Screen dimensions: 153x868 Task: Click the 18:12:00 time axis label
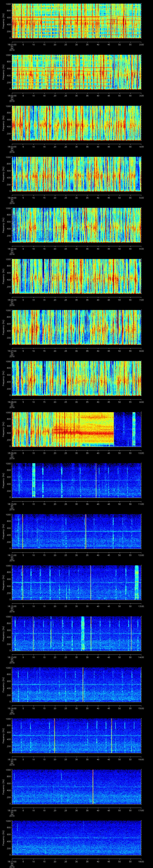tap(12, 606)
